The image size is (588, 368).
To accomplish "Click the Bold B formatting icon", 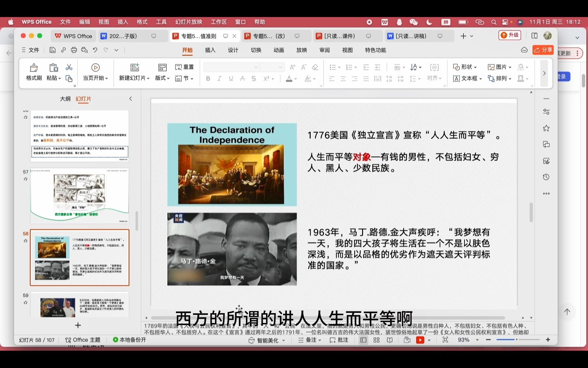I will [x=208, y=79].
